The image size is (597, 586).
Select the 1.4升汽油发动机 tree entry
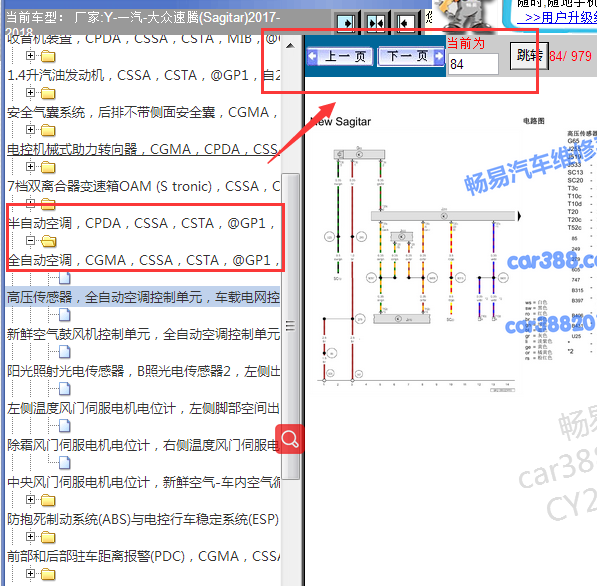pos(144,75)
